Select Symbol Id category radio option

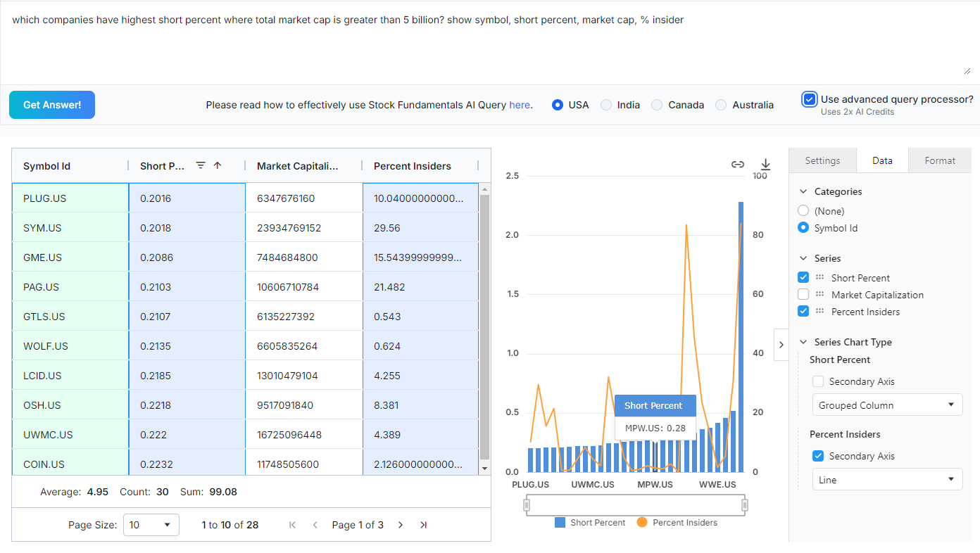(803, 228)
